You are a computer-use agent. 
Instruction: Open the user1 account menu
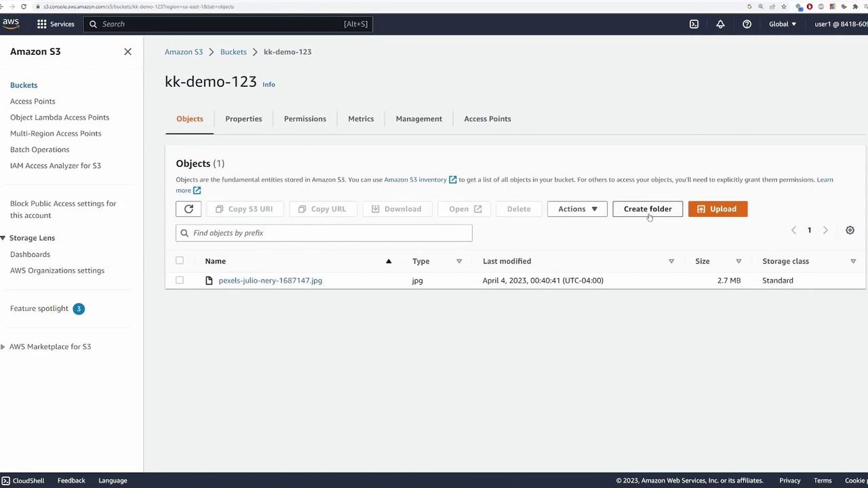pos(841,24)
